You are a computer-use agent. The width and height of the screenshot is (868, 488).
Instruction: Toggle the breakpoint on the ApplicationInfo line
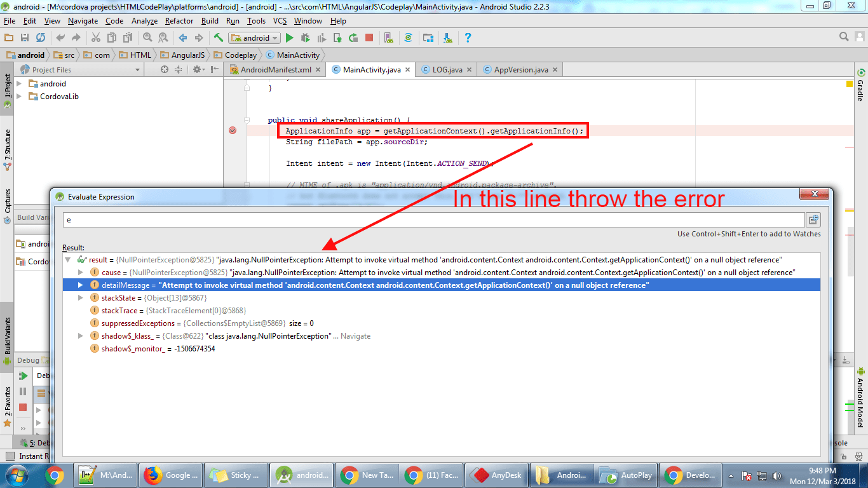[x=233, y=130]
